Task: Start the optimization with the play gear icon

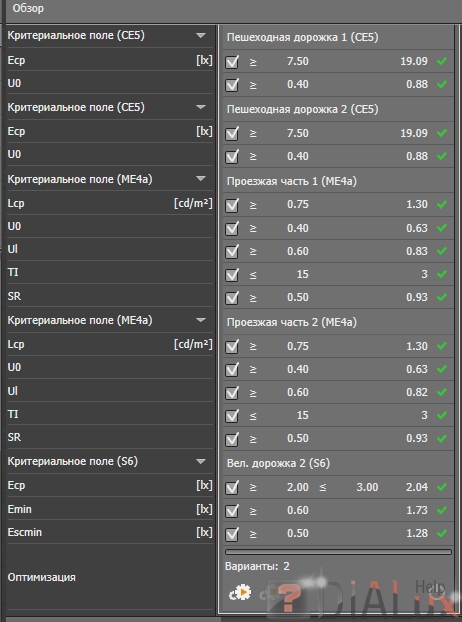Action: tap(240, 593)
